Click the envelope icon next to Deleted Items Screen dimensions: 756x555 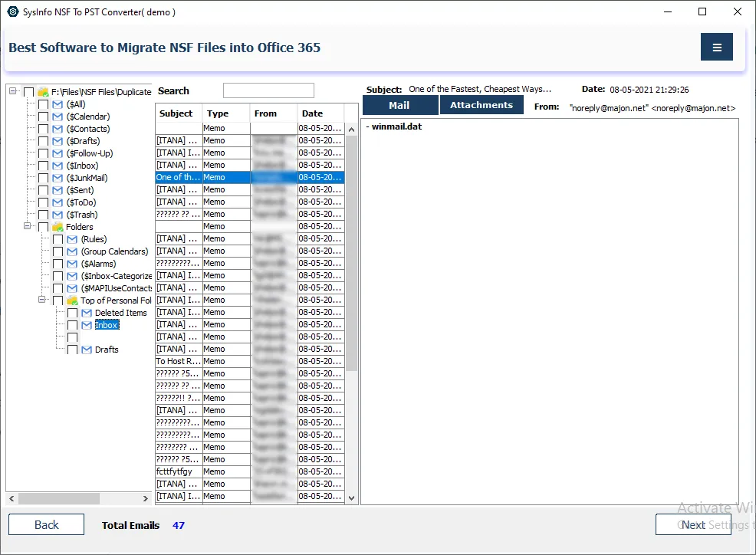87,313
